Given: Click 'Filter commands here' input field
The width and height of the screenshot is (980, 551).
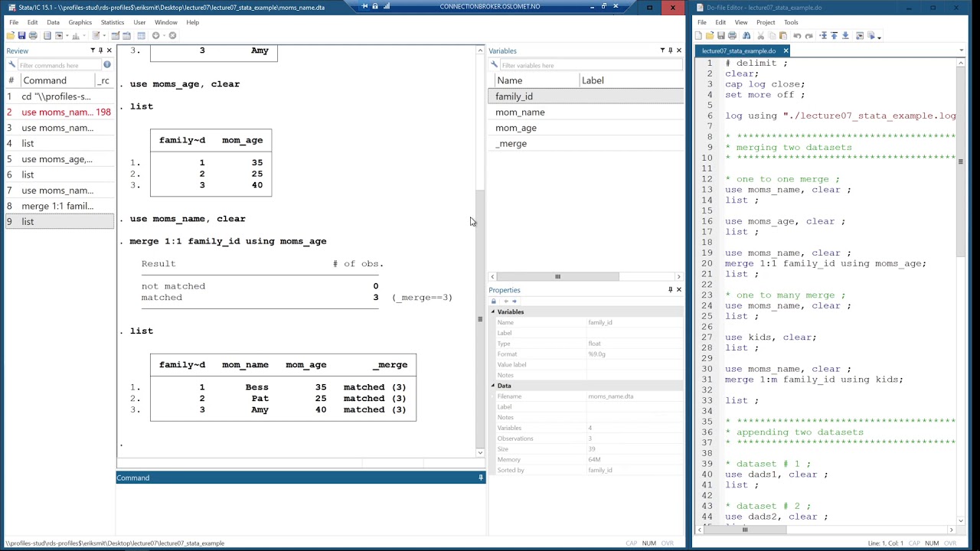Looking at the screenshot, I should click(60, 65).
